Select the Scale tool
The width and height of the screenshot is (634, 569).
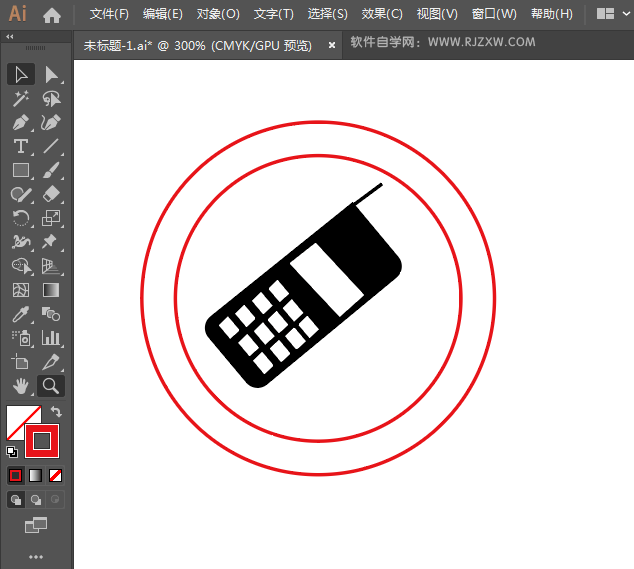[x=51, y=218]
